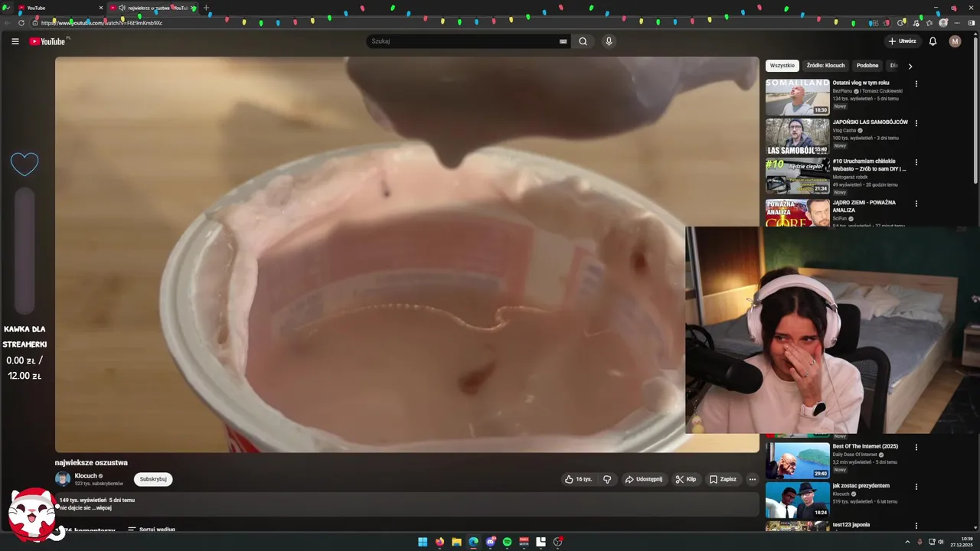Screen dimensions: 980x551
Task: Go back with the browser back arrow
Action: [x=8, y=23]
